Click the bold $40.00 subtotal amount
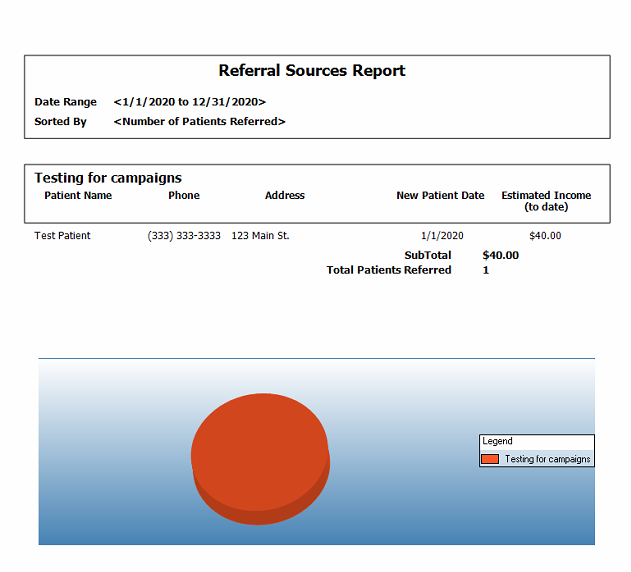Screen dimensions: 631x572 501,256
